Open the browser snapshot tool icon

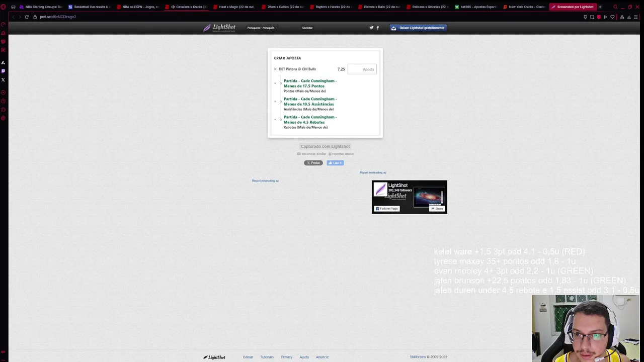coord(592,17)
